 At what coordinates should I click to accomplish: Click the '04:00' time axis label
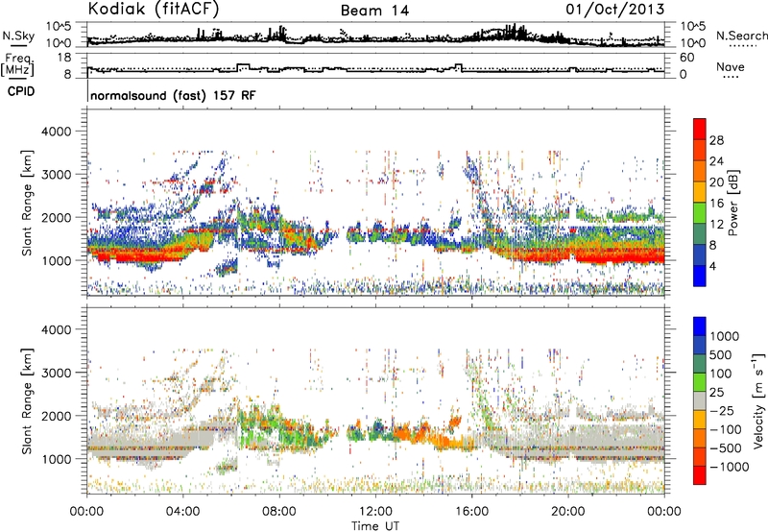[x=182, y=512]
